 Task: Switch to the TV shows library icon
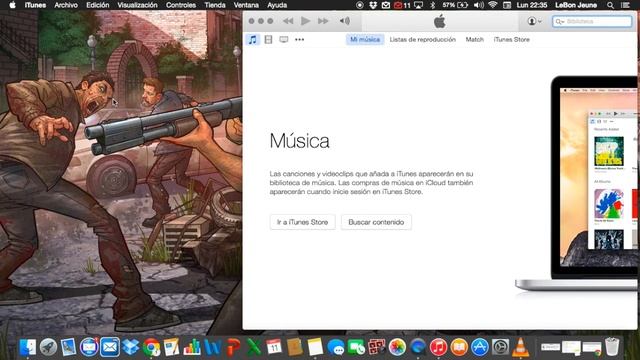[x=284, y=40]
